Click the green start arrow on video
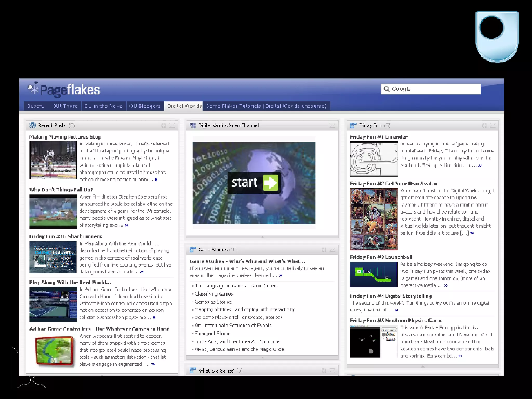 pos(271,183)
